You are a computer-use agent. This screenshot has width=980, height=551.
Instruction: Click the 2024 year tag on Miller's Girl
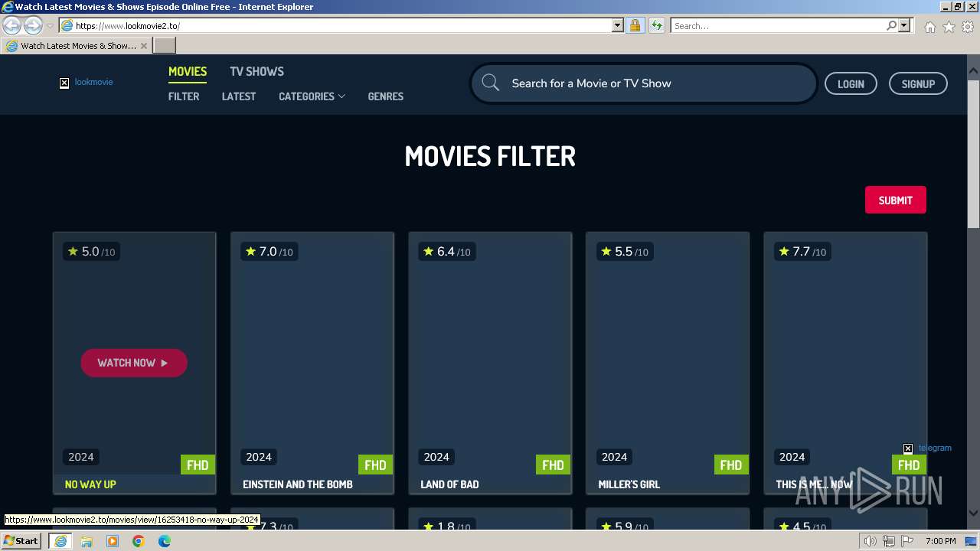click(x=614, y=457)
